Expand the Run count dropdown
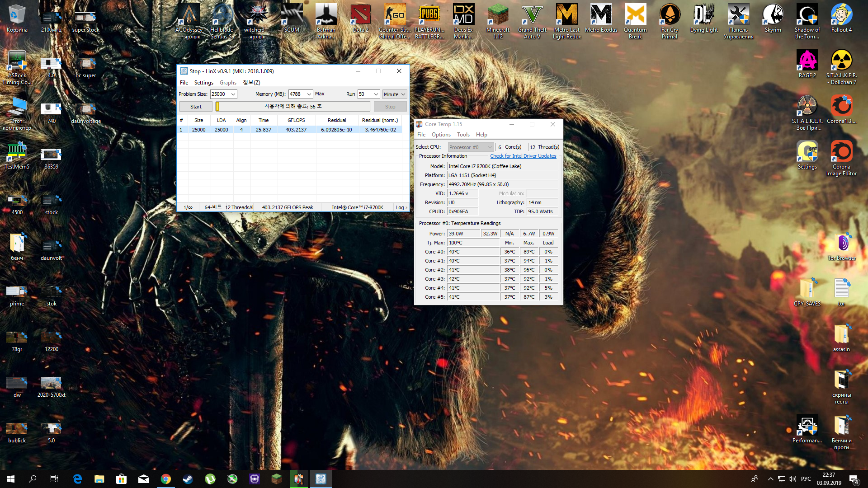 click(x=376, y=94)
